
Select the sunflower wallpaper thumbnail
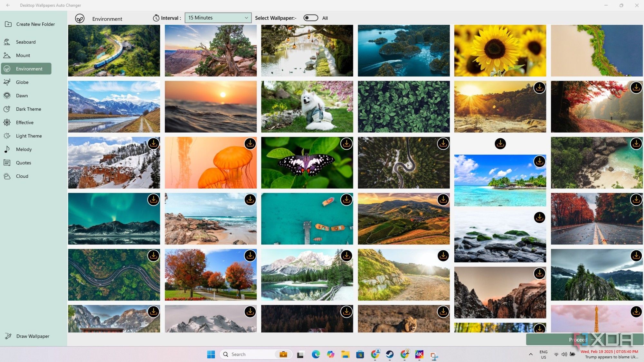click(500, 51)
